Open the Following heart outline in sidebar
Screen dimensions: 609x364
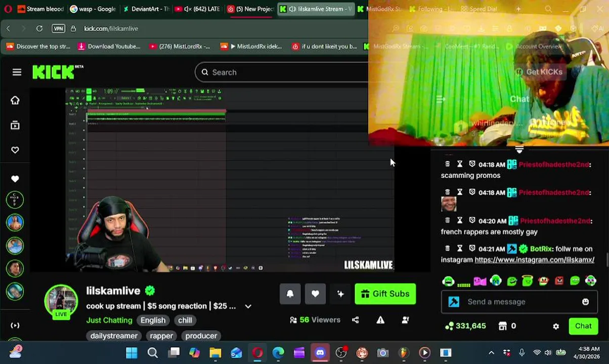15,150
